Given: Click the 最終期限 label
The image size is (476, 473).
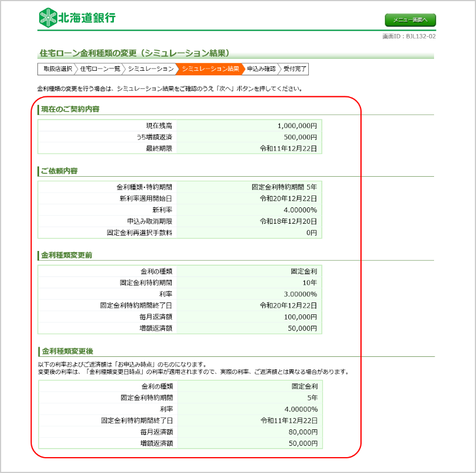Looking at the screenshot, I should click(x=159, y=148).
